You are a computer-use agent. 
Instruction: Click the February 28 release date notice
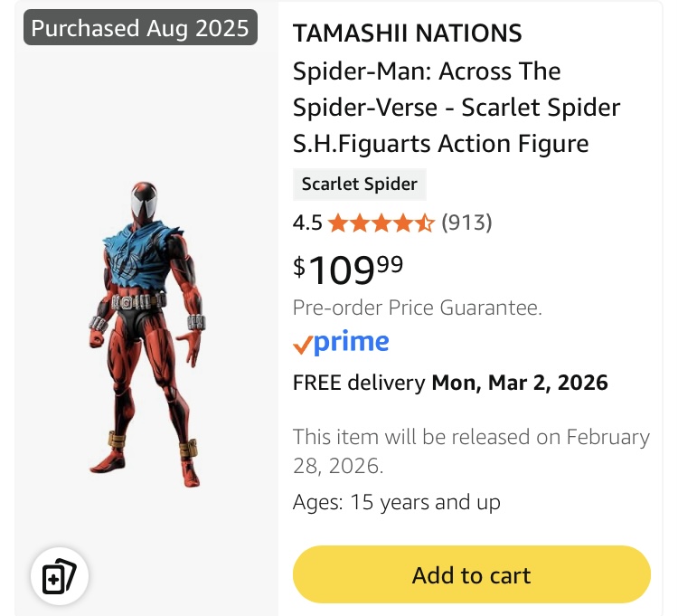(x=471, y=451)
